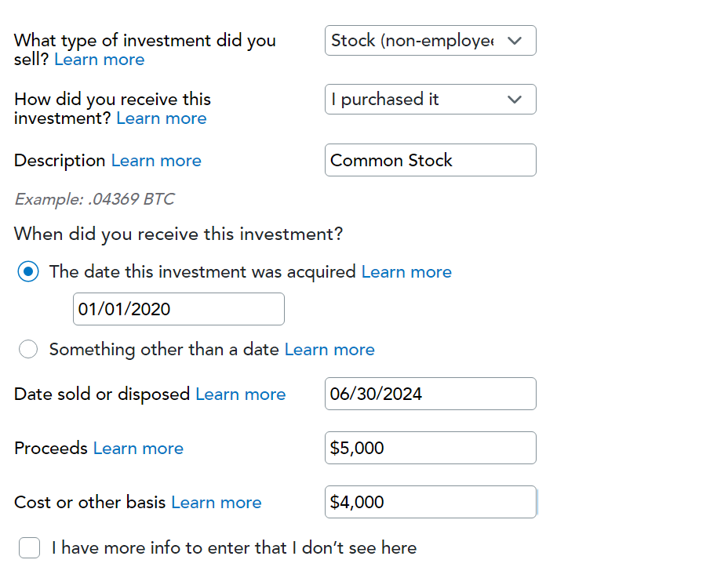Click Learn more next to Something other than date
The height and width of the screenshot is (567, 728).
tap(329, 350)
